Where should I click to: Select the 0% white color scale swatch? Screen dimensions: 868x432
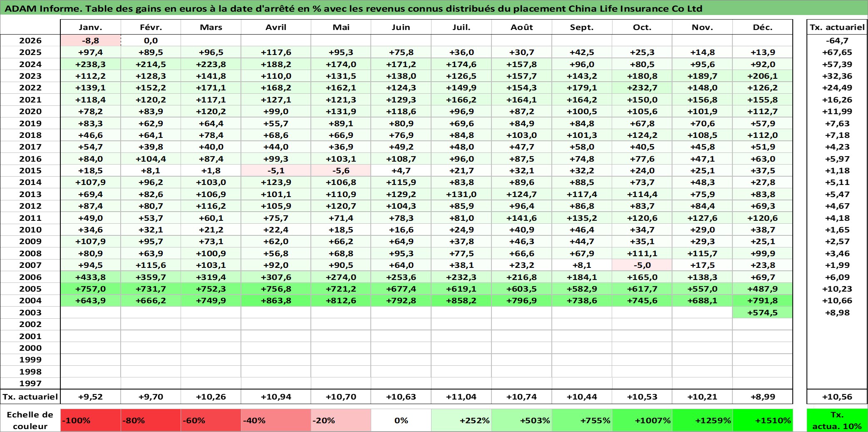[401, 420]
